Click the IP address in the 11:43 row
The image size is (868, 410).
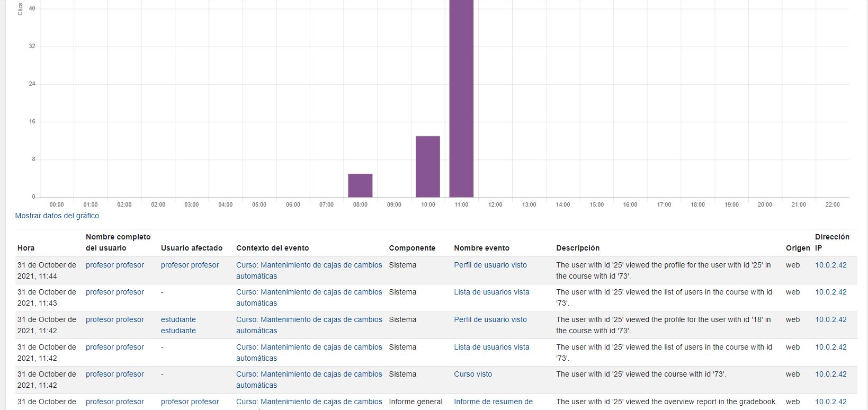click(830, 292)
